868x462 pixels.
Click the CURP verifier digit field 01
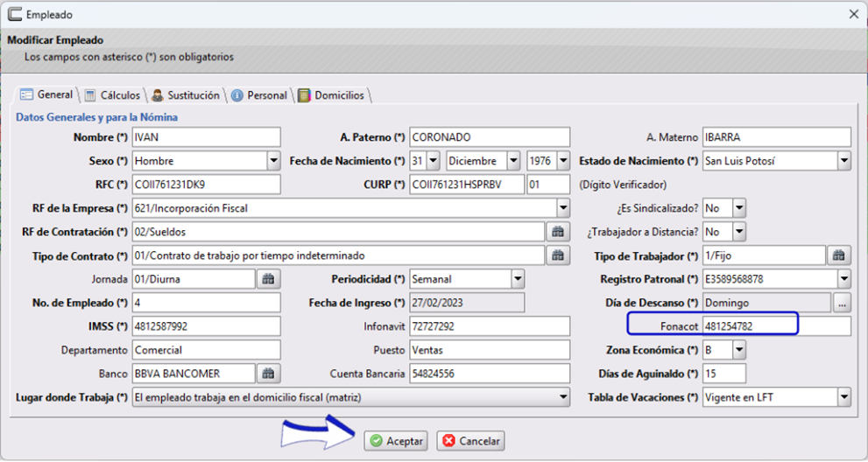(x=548, y=185)
